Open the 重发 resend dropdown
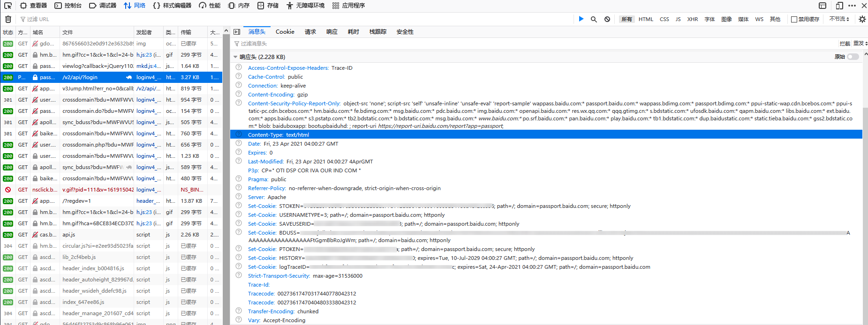Image resolution: width=868 pixels, height=325 pixels. (860, 44)
